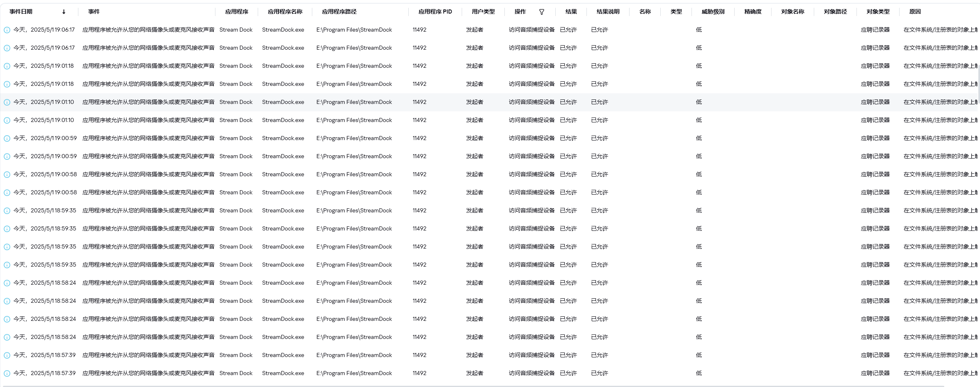This screenshot has width=980, height=387.
Task: Select PID 11492 in the highlighted 19:01:10 row
Action: pos(419,102)
